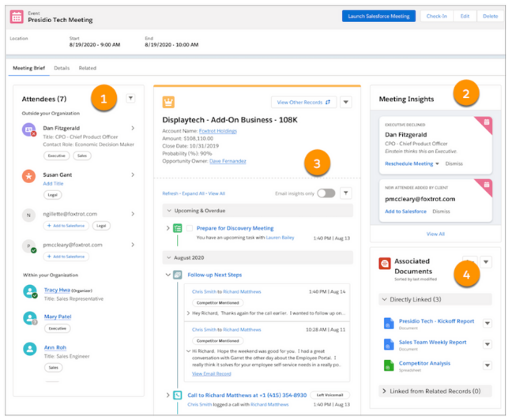Viewport: 512px width, 420px height.
Task: Expand Dan Fitzgerald attendee chevron
Action: pyautogui.click(x=133, y=128)
